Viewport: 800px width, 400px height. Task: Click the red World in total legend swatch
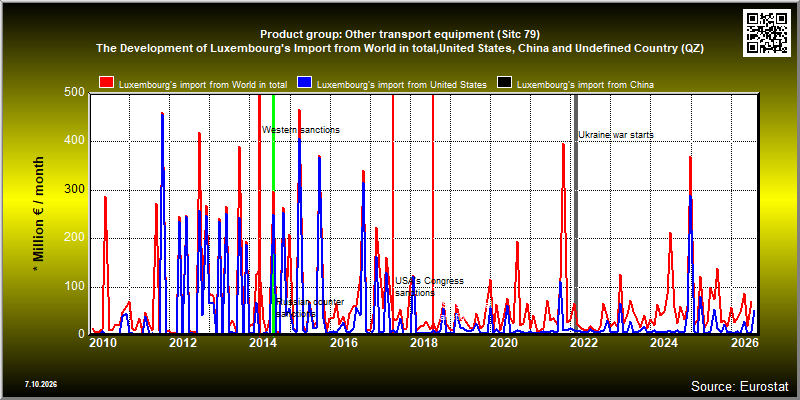click(x=107, y=83)
